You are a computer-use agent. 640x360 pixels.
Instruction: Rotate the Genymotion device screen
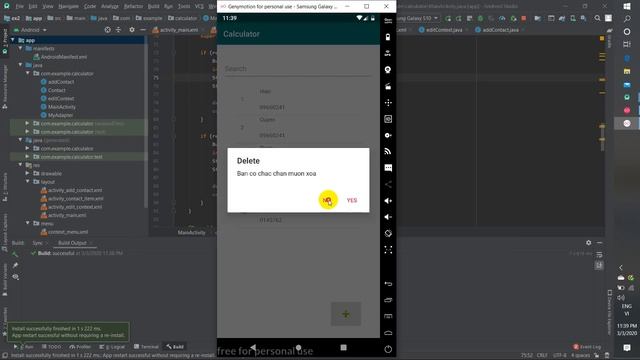tap(388, 233)
